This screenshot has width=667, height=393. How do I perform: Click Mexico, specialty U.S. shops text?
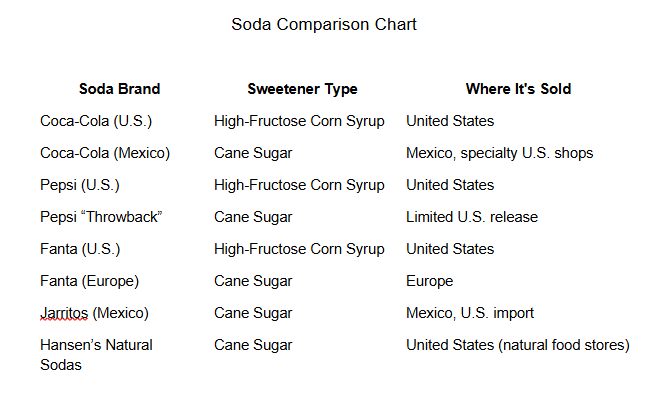[x=499, y=153]
